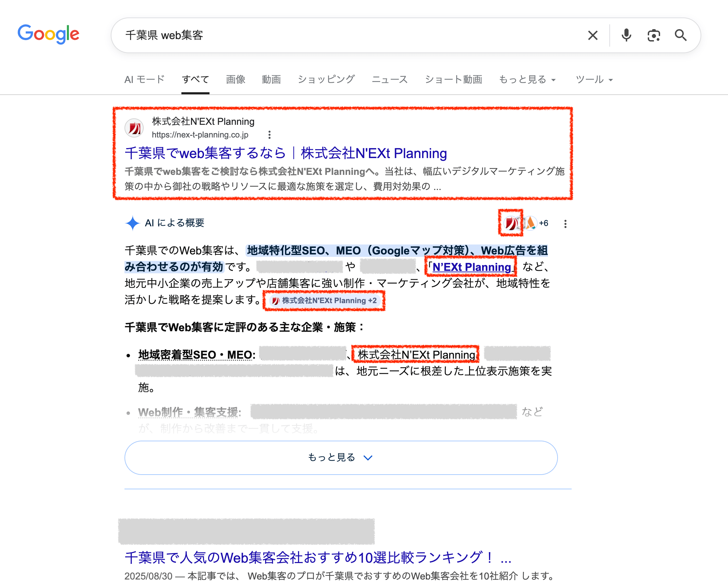Screen dimensions: 728x585
Task: Open the ツール dropdown
Action: 594,80
